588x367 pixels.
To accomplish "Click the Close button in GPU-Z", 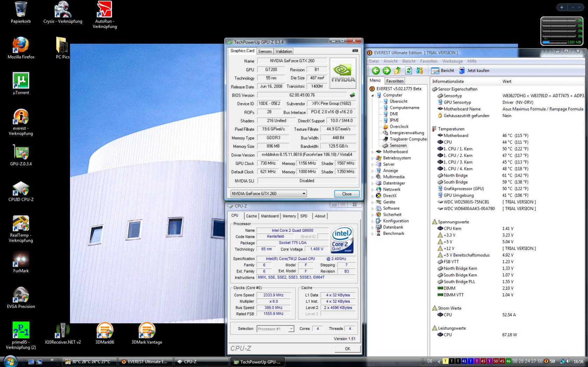I will (x=347, y=194).
